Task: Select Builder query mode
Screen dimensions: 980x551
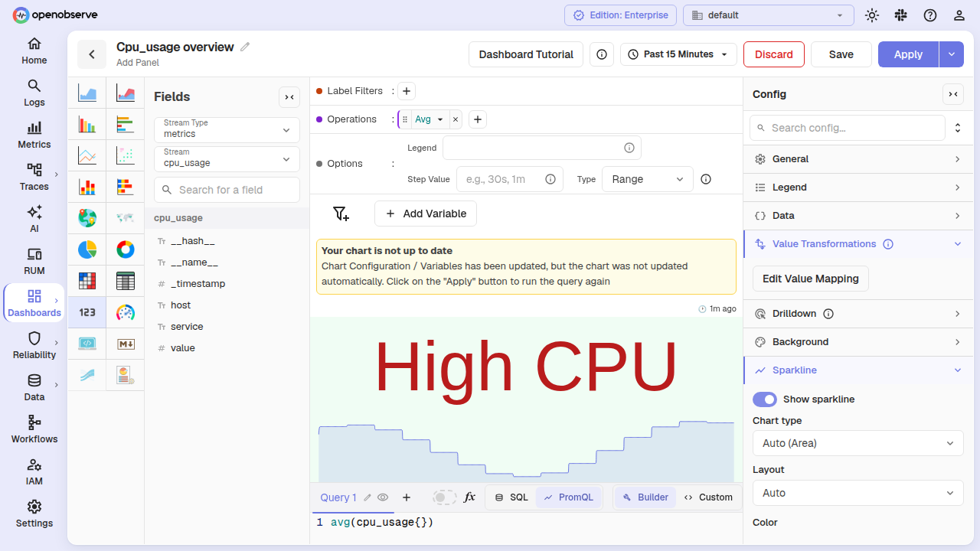Action: (645, 497)
